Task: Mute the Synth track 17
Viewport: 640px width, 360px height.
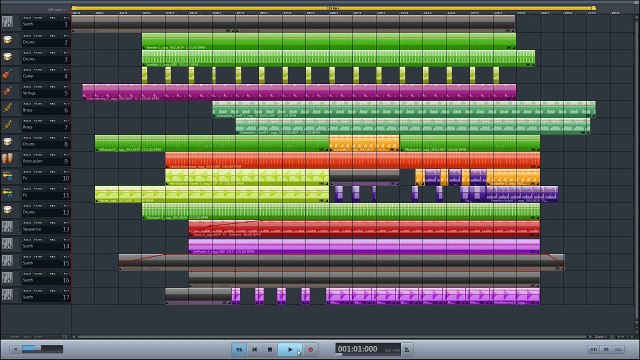Action: pyautogui.click(x=37, y=291)
